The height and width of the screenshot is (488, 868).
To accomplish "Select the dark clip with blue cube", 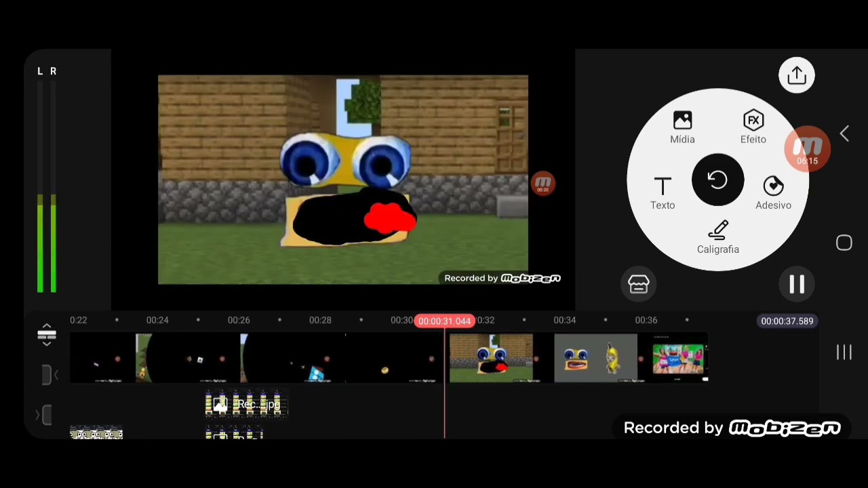I will 292,359.
